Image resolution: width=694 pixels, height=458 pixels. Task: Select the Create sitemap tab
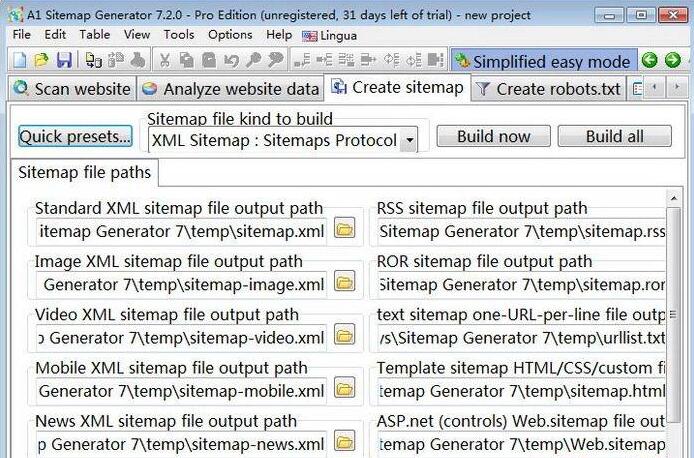click(x=397, y=88)
